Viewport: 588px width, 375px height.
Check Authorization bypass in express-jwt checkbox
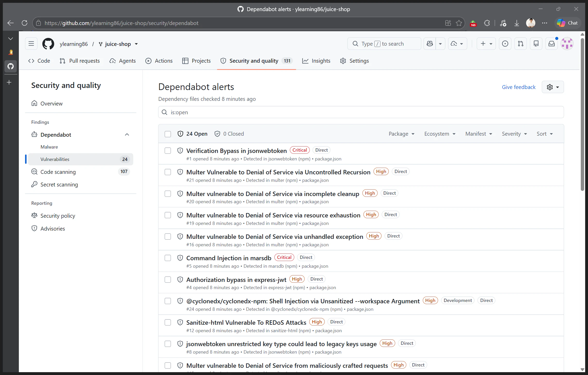pos(168,280)
